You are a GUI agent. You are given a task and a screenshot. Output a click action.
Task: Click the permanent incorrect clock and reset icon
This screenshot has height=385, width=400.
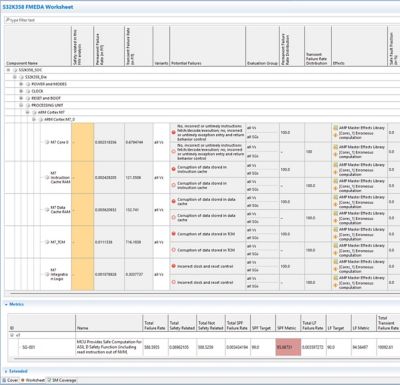[x=173, y=266]
